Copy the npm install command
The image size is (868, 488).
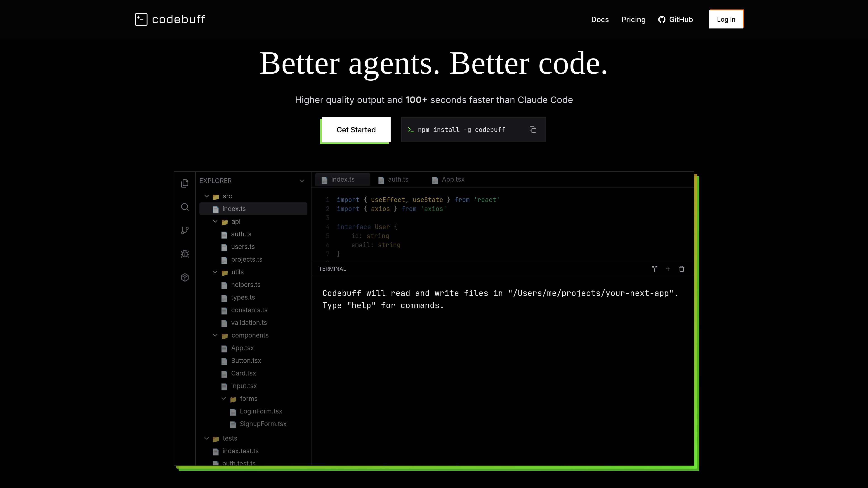point(533,130)
